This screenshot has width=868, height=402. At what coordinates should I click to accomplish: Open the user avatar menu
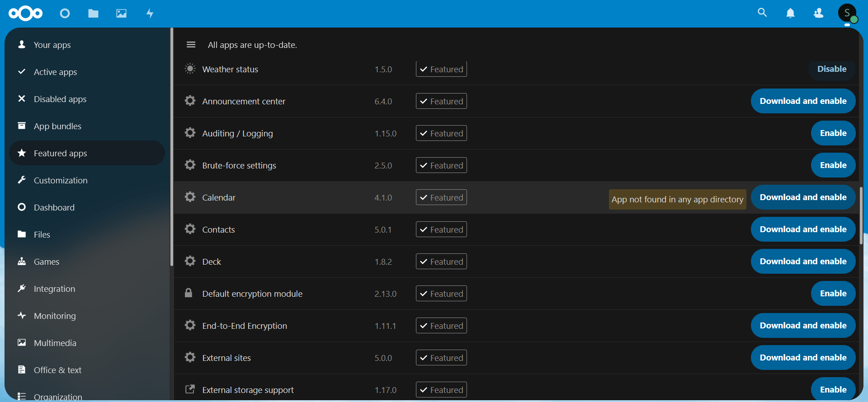847,13
